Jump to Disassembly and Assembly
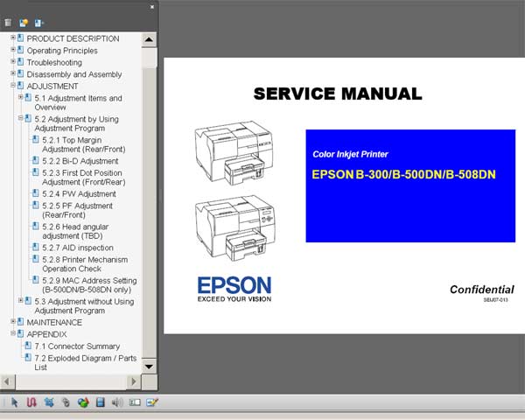Screen dimensions: 525x420 click(x=74, y=74)
